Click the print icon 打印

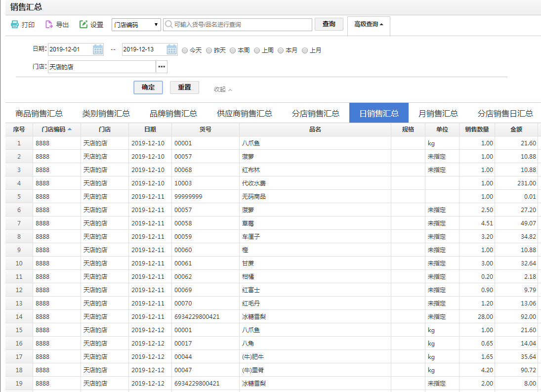(14, 24)
